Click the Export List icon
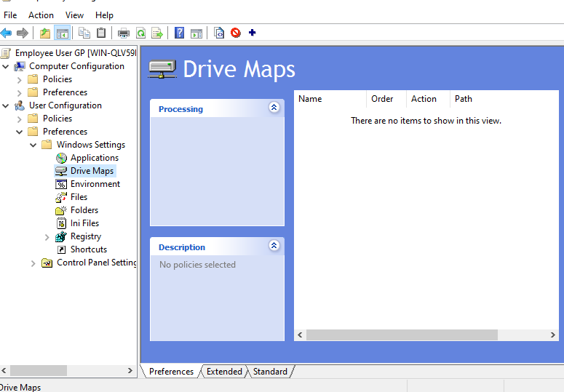This screenshot has height=392, width=564. [x=156, y=33]
